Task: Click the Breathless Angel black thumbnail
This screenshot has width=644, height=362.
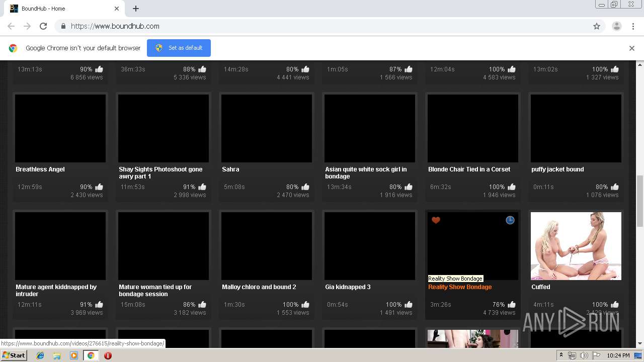Action: (60, 128)
